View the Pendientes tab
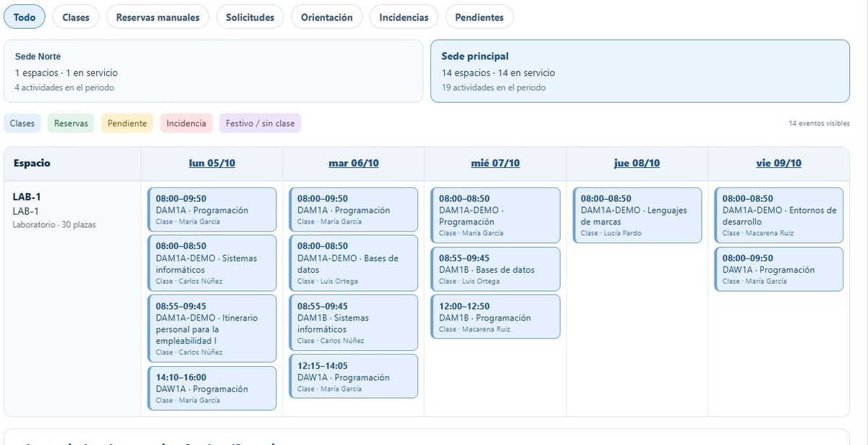 coord(480,17)
